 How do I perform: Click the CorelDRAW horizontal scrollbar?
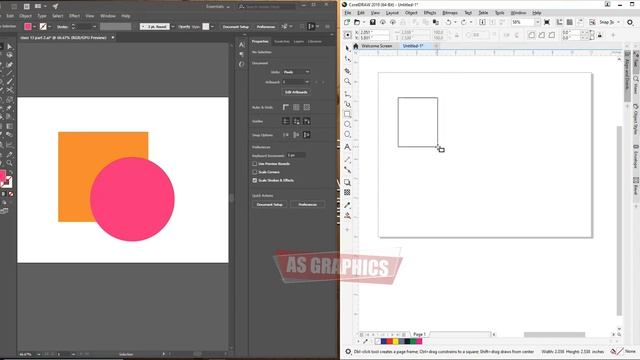(x=554, y=335)
